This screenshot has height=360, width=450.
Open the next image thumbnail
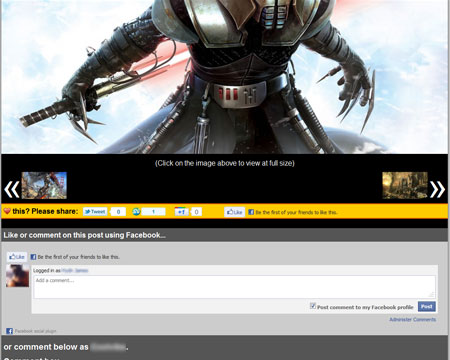[405, 185]
